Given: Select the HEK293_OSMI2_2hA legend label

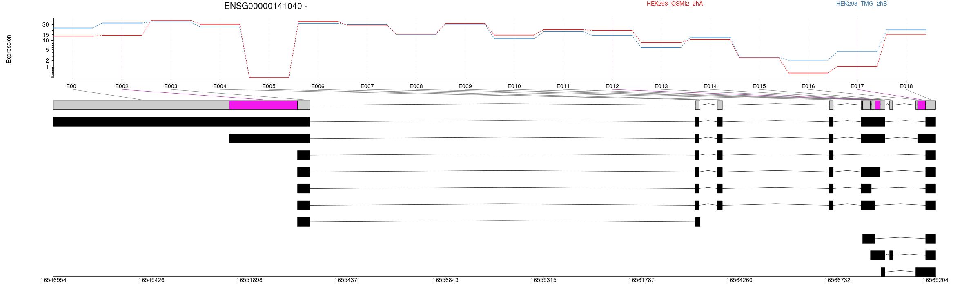Looking at the screenshot, I should [x=675, y=4].
